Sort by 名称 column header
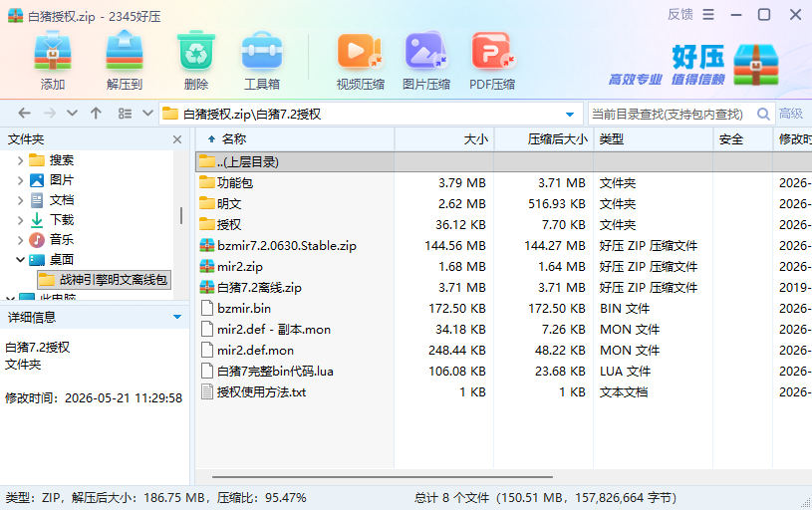 295,138
